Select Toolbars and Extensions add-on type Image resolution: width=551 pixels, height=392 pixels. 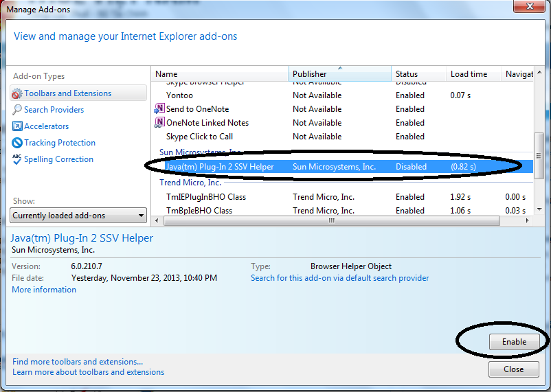[78, 93]
